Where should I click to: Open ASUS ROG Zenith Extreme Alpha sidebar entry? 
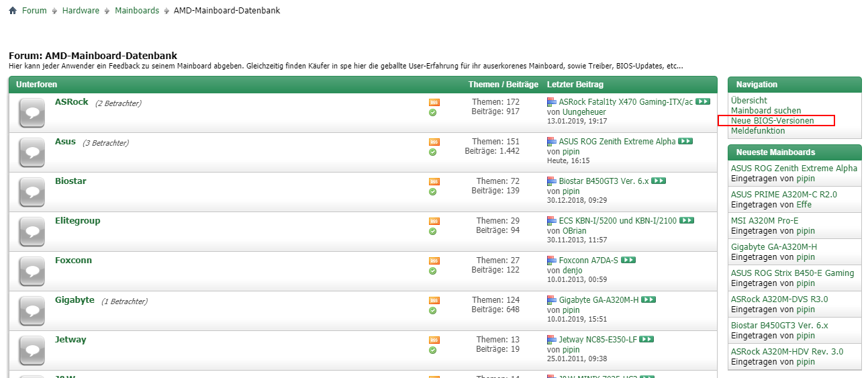point(794,169)
